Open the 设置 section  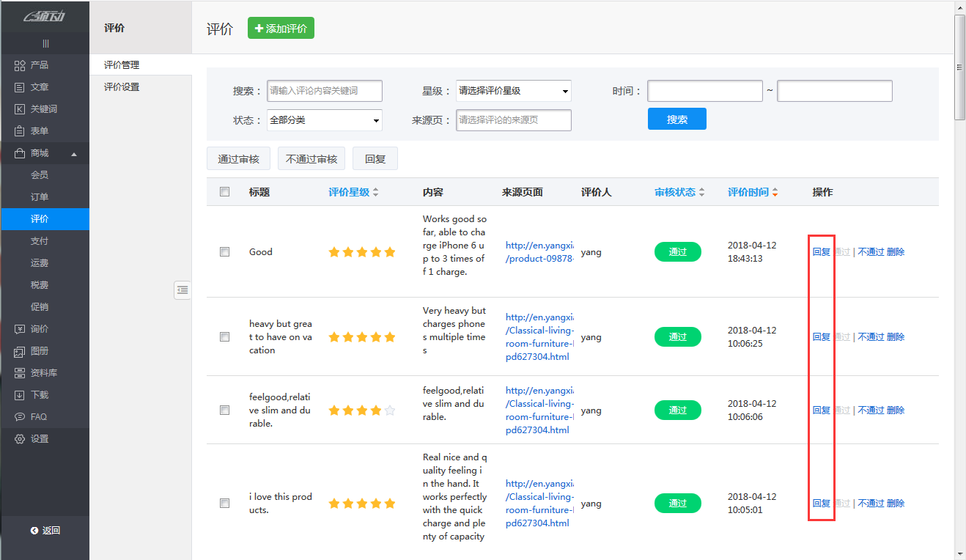tap(37, 438)
